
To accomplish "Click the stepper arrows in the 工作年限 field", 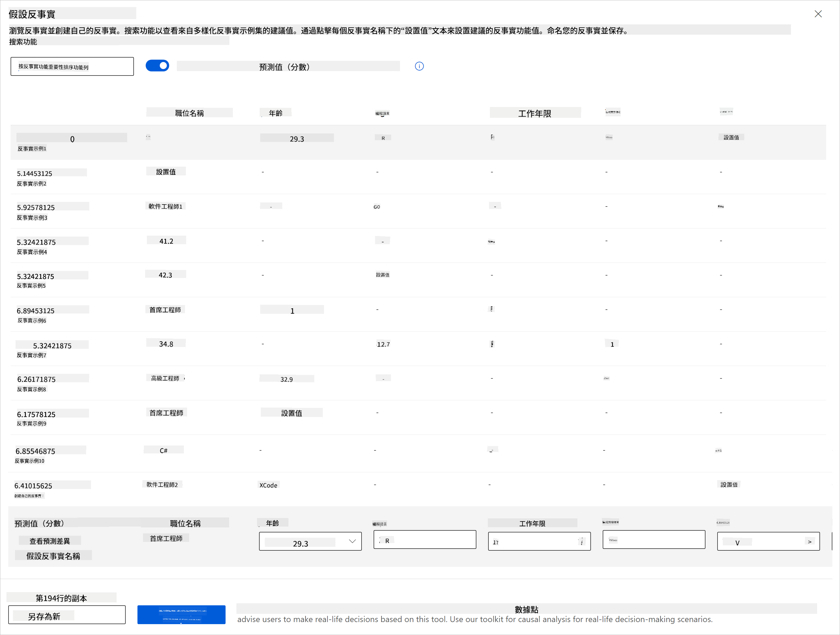I will pyautogui.click(x=582, y=542).
